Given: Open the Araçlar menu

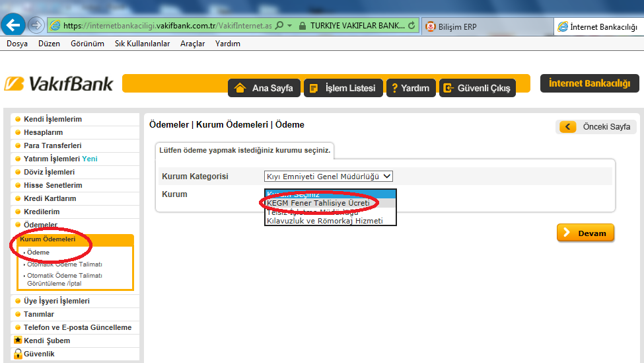Looking at the screenshot, I should click(x=192, y=44).
